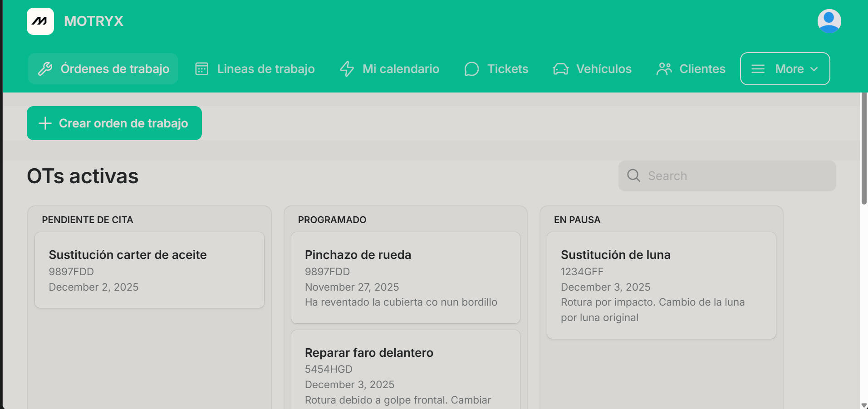The height and width of the screenshot is (409, 868).
Task: Open Sustitución carter de aceite card
Action: pos(149,270)
